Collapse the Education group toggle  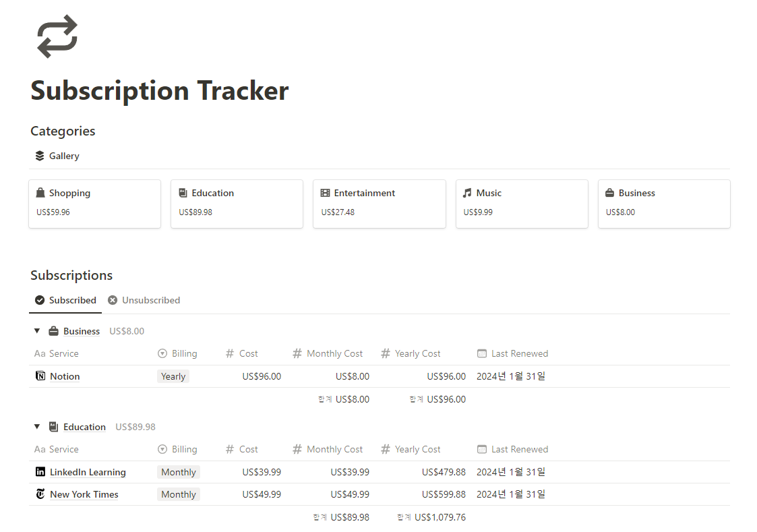[37, 427]
